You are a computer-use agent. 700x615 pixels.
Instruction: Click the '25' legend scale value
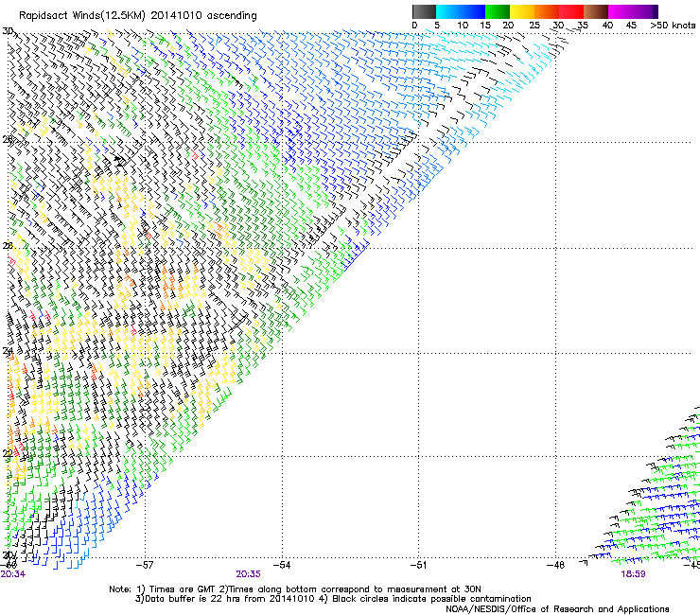pyautogui.click(x=534, y=25)
